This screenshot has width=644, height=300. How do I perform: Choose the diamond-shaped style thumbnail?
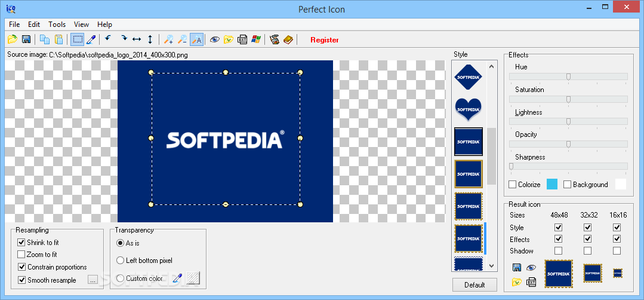[468, 77]
